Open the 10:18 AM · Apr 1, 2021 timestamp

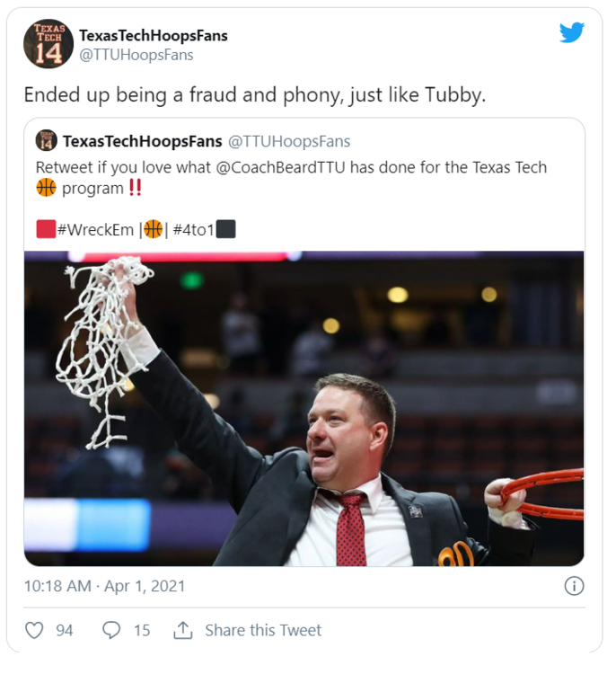coord(104,586)
